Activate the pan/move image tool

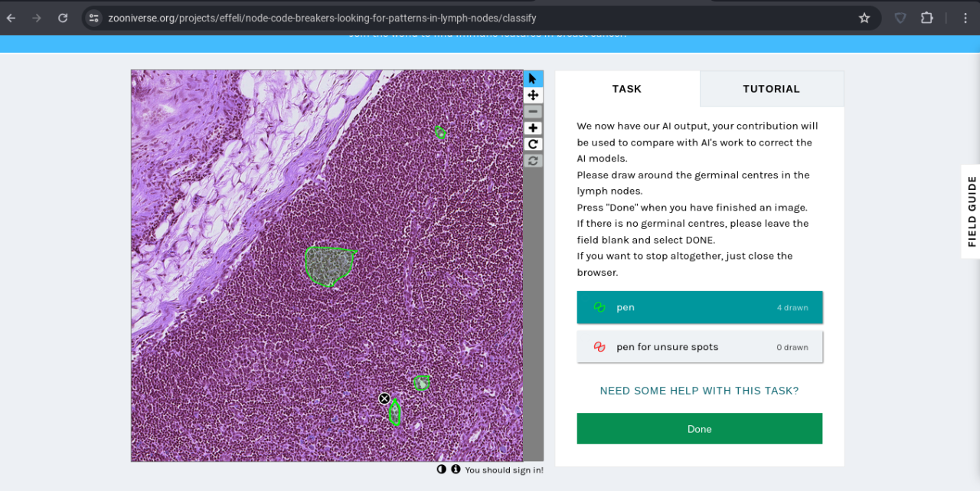coord(533,95)
